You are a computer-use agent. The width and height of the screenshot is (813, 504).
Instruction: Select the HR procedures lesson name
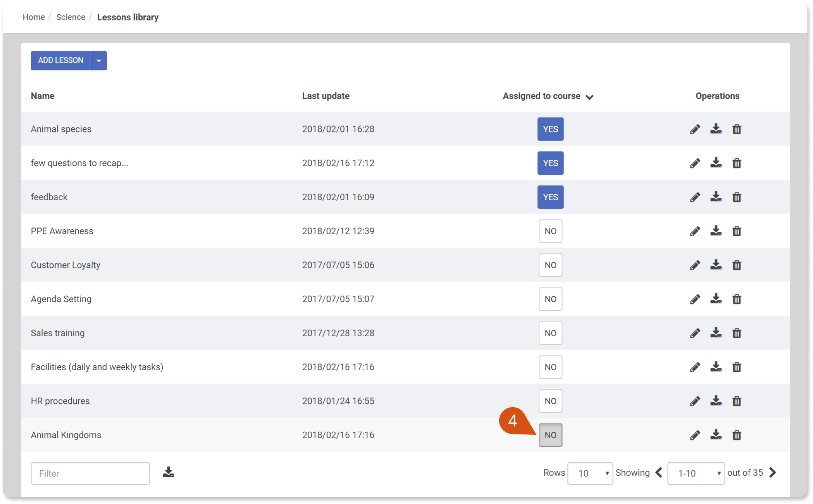(x=60, y=401)
